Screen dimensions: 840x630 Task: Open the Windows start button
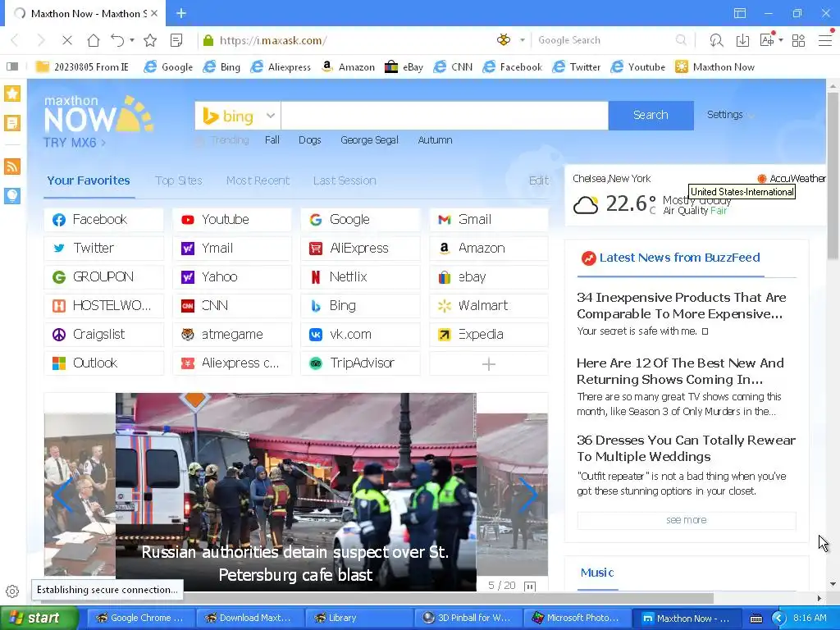39,618
